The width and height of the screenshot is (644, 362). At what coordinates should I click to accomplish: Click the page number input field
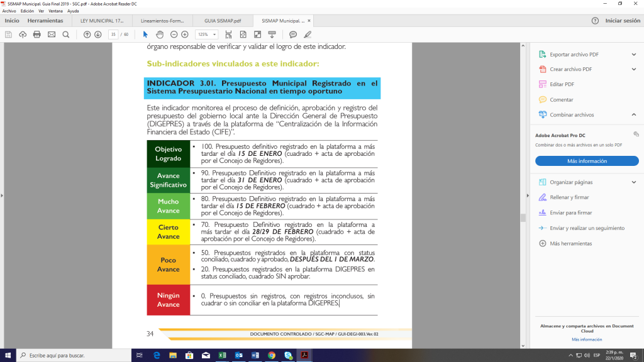(x=113, y=34)
